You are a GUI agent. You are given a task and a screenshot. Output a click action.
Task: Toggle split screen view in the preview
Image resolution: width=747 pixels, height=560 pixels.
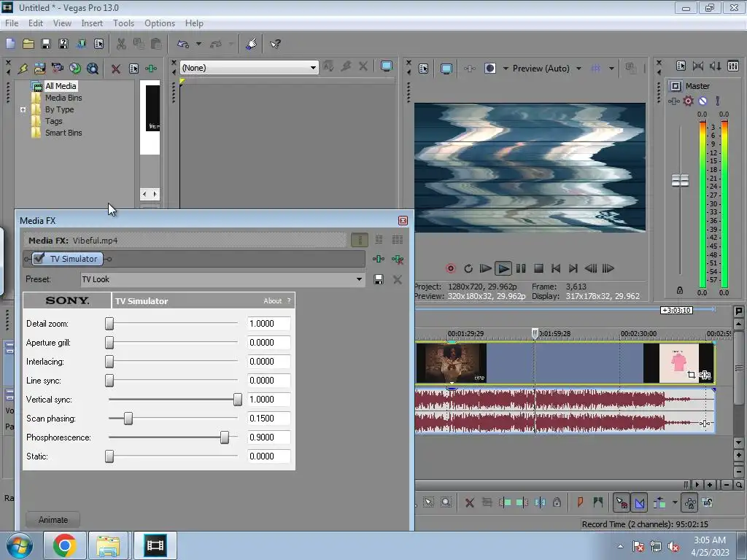(489, 69)
